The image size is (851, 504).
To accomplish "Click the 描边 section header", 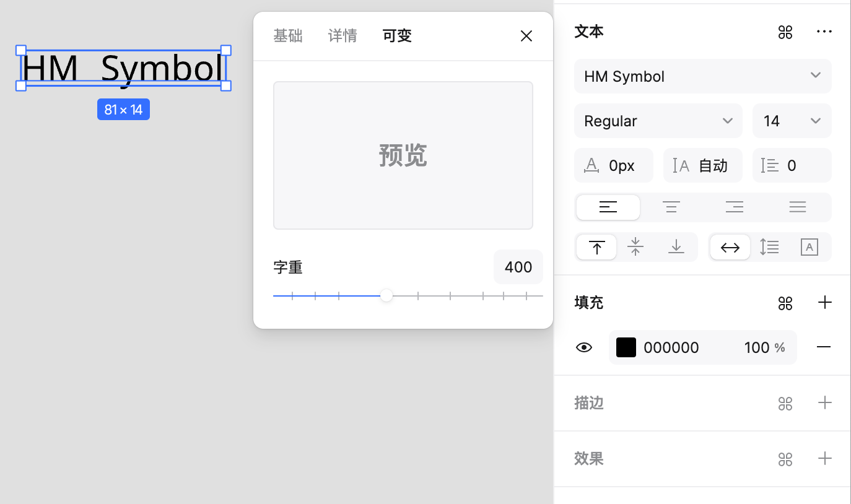I will click(589, 403).
